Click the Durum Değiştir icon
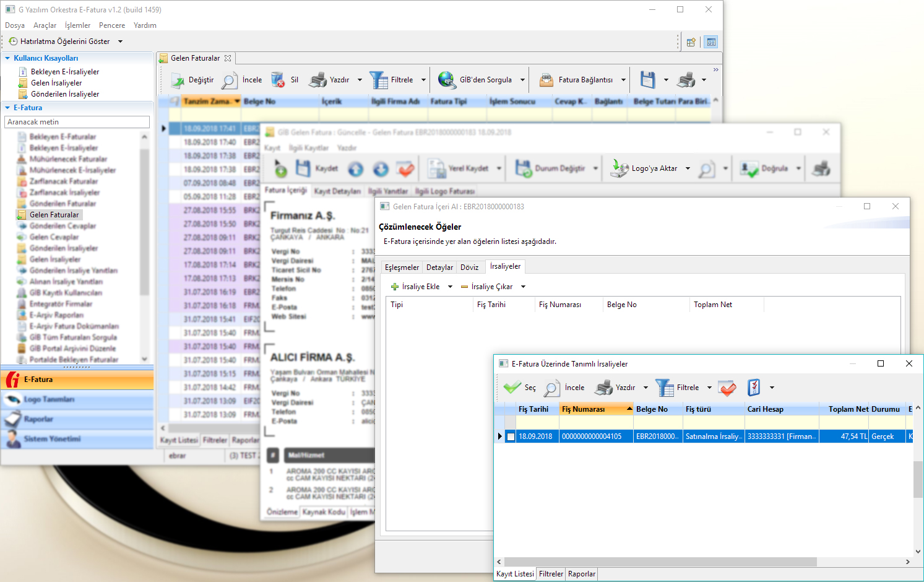This screenshot has height=582, width=924. 524,168
